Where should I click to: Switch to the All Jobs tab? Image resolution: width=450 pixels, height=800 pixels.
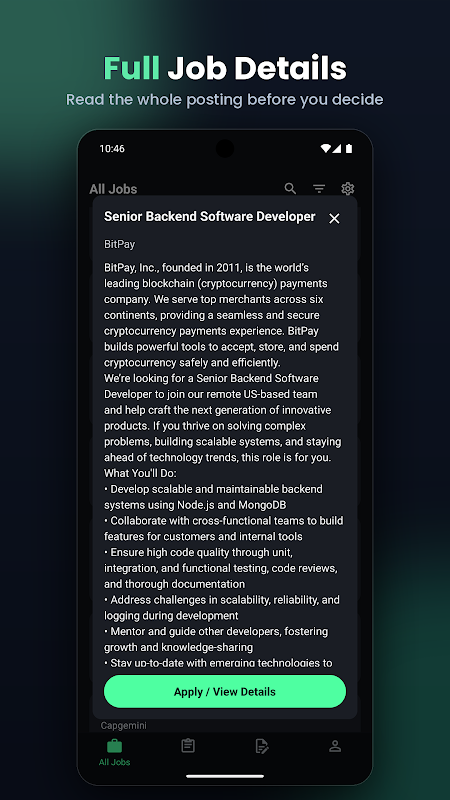tap(114, 753)
